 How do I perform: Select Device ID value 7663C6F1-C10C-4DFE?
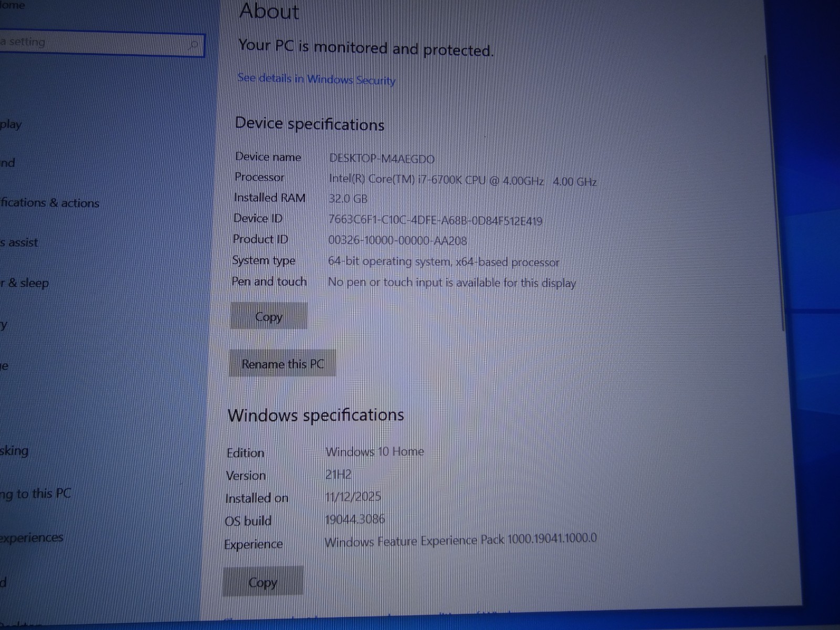pos(435,220)
